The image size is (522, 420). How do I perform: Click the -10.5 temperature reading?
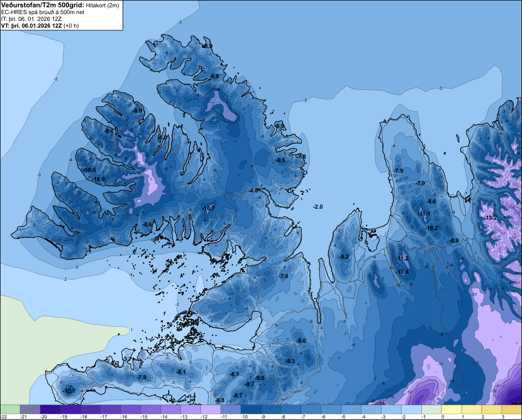90,170
